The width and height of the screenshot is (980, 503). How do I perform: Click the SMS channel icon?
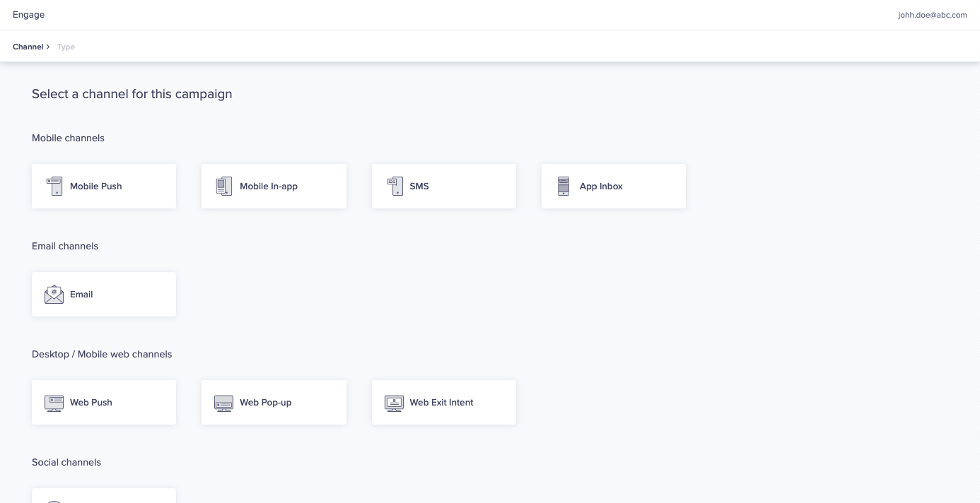click(395, 186)
